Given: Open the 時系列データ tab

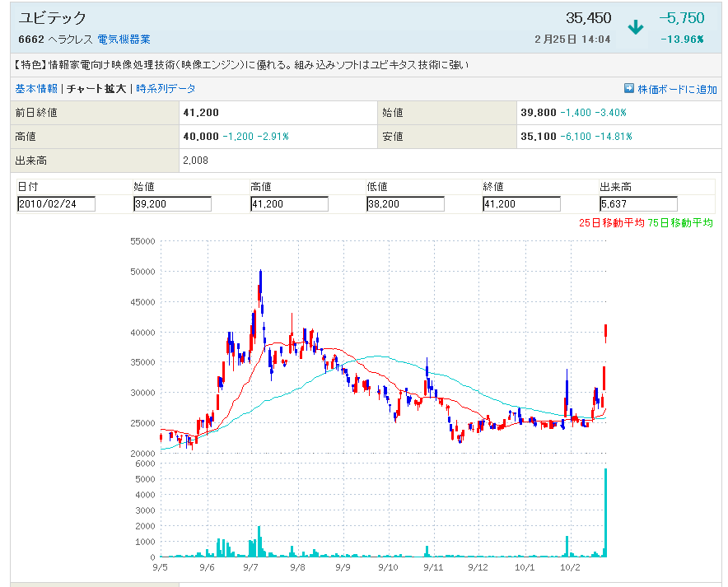Looking at the screenshot, I should (166, 89).
